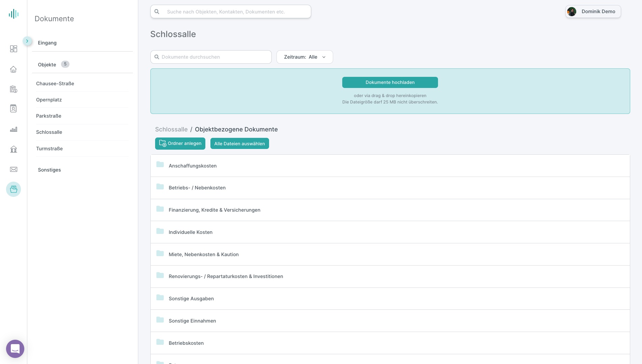Open the bar chart analytics icon
Image resolution: width=642 pixels, height=364 pixels.
coord(13,129)
